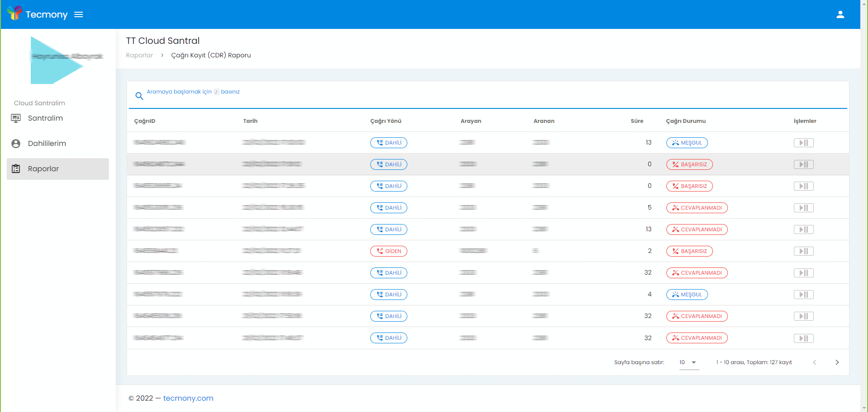Visit the tecmony.com footer link
Screen dimensions: 868x412
point(188,398)
